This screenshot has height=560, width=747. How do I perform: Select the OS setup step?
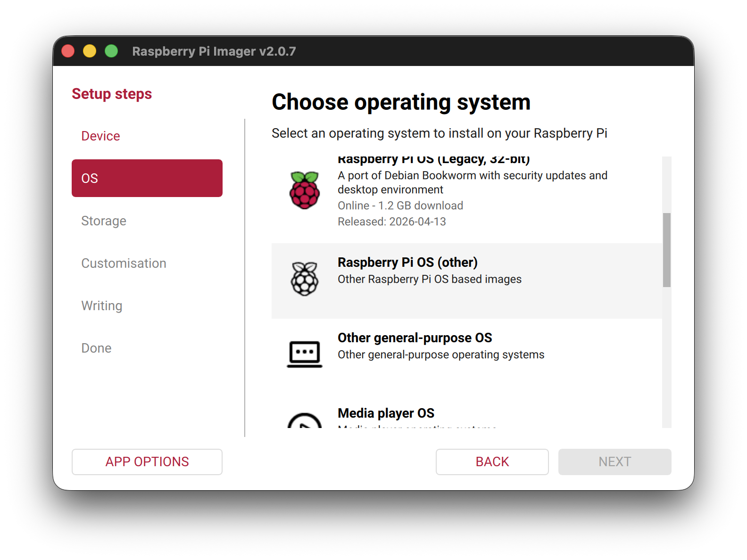147,178
